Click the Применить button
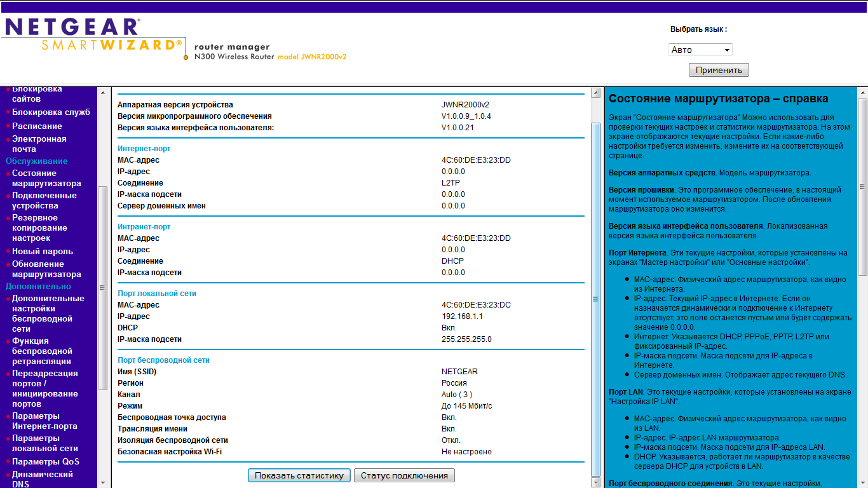 pyautogui.click(x=719, y=70)
